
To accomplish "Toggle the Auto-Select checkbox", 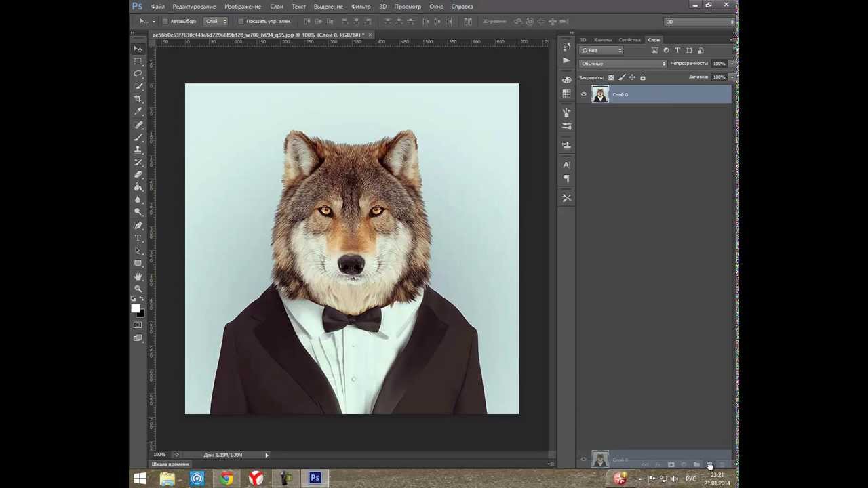I will tap(165, 22).
